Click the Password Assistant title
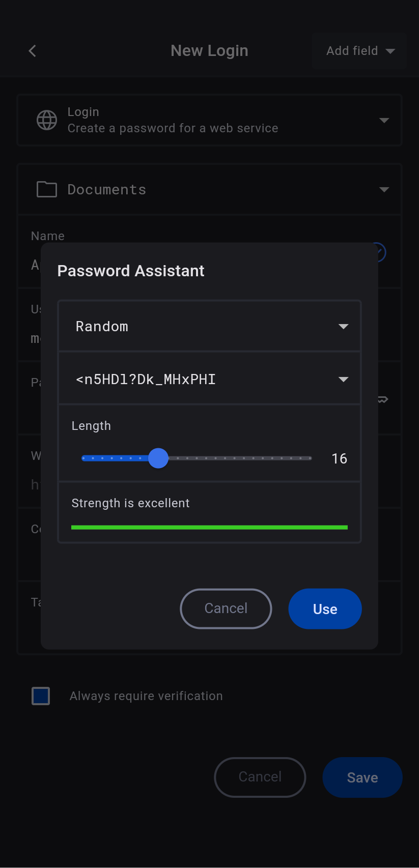This screenshot has height=868, width=419. click(x=131, y=271)
